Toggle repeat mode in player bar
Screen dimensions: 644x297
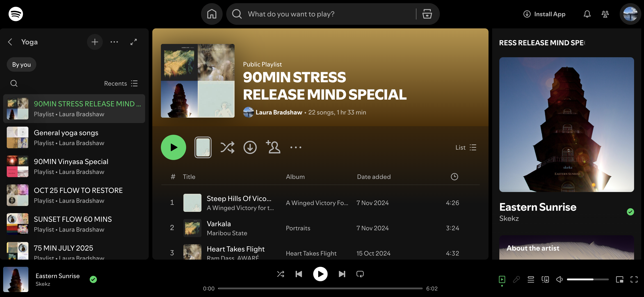[360, 274]
